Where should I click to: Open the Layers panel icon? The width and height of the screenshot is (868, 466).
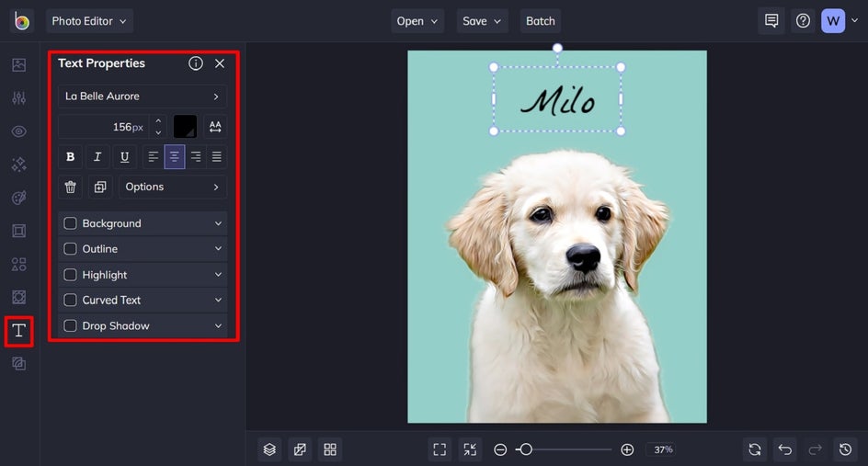tap(269, 449)
